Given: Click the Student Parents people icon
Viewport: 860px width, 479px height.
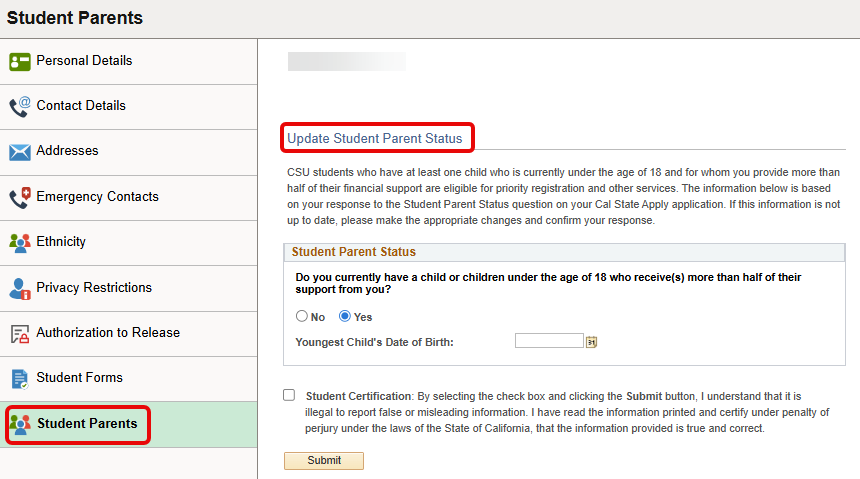Looking at the screenshot, I should (x=20, y=425).
